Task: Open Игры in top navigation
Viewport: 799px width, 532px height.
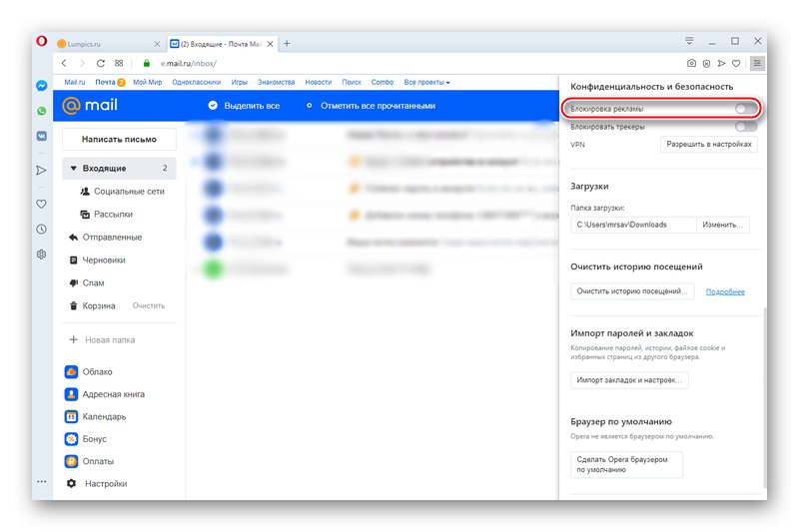Action: pyautogui.click(x=239, y=82)
